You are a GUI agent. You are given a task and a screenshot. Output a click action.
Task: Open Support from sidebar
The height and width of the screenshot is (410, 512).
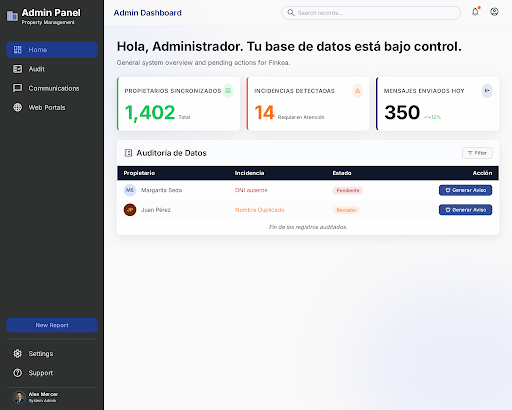(52, 373)
